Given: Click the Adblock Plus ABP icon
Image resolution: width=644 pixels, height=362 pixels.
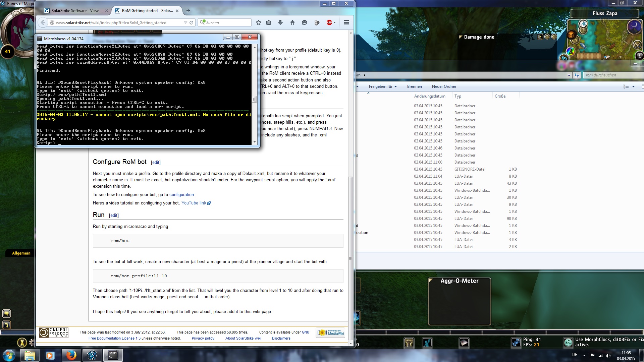Looking at the screenshot, I should click(x=329, y=22).
